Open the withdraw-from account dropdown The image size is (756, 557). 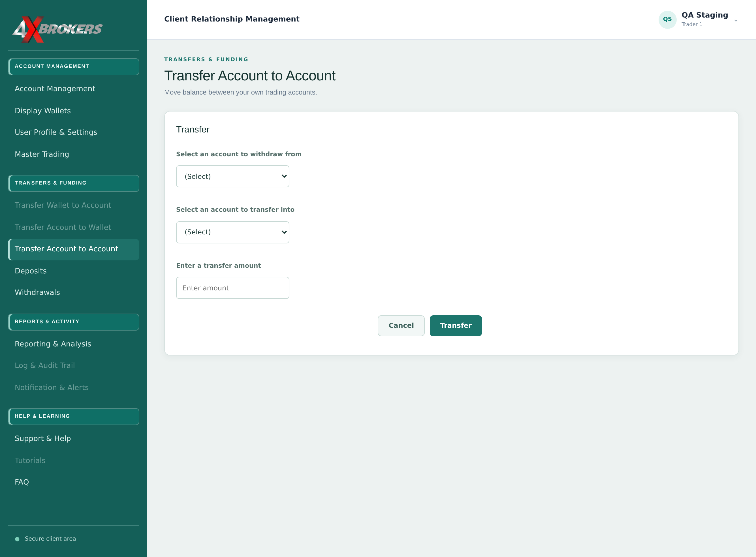coord(232,176)
